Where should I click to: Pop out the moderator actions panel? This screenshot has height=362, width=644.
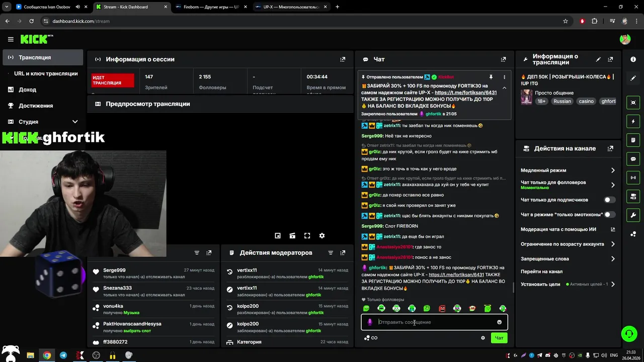[x=343, y=253]
